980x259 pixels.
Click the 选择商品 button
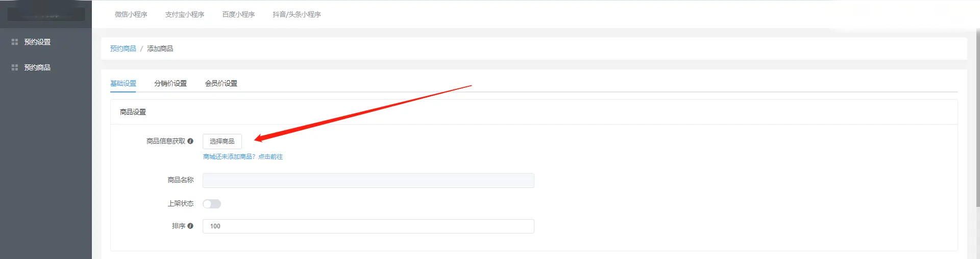[x=222, y=142]
